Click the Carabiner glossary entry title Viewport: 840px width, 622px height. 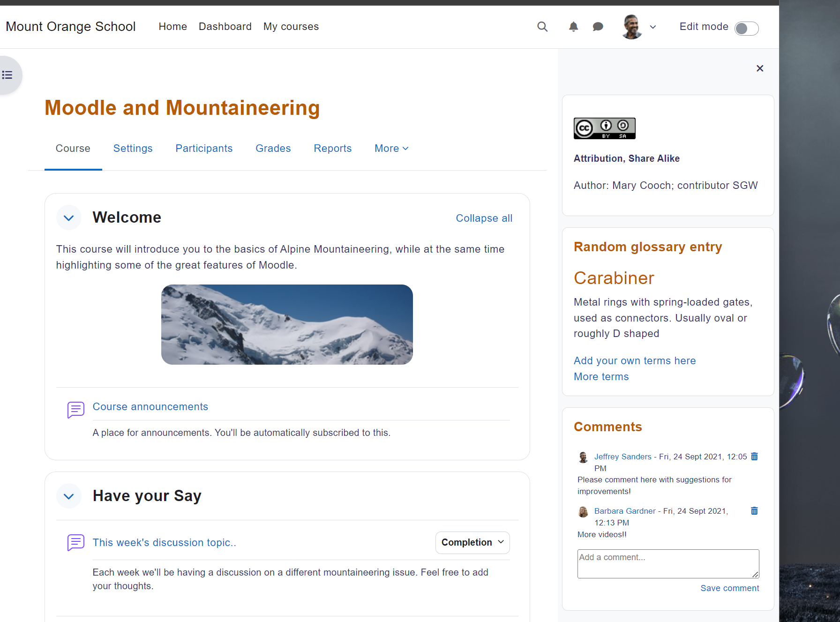click(614, 278)
